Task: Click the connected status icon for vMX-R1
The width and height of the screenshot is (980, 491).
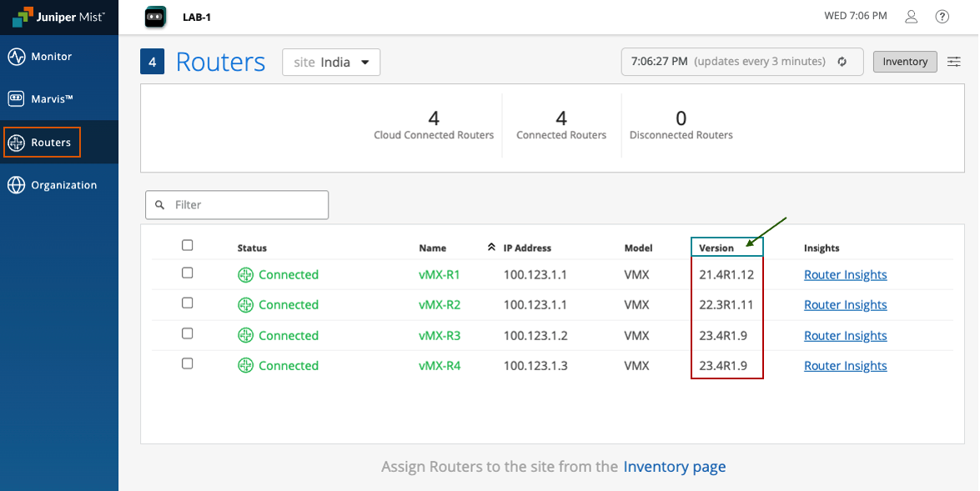Action: [x=245, y=275]
